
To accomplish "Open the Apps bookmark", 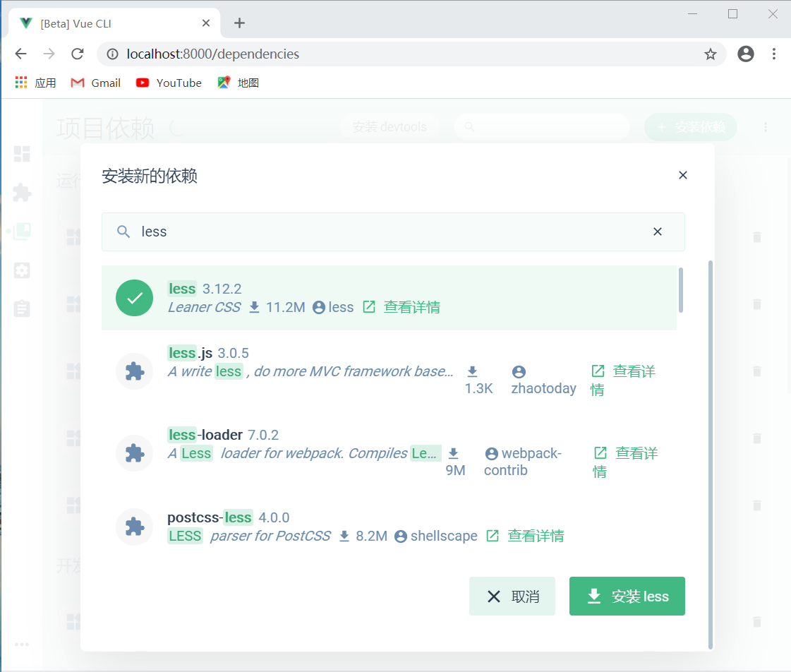I will tap(35, 83).
